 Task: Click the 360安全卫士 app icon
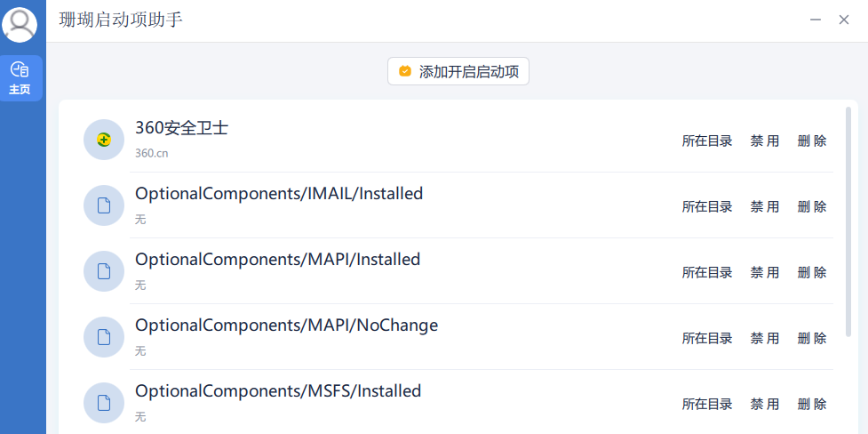coord(104,140)
